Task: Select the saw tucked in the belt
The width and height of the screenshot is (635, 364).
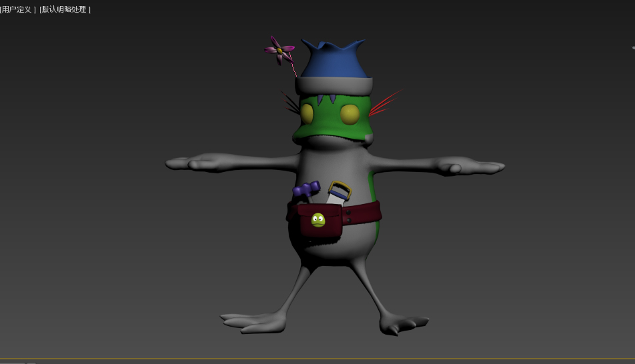Action: coord(339,193)
